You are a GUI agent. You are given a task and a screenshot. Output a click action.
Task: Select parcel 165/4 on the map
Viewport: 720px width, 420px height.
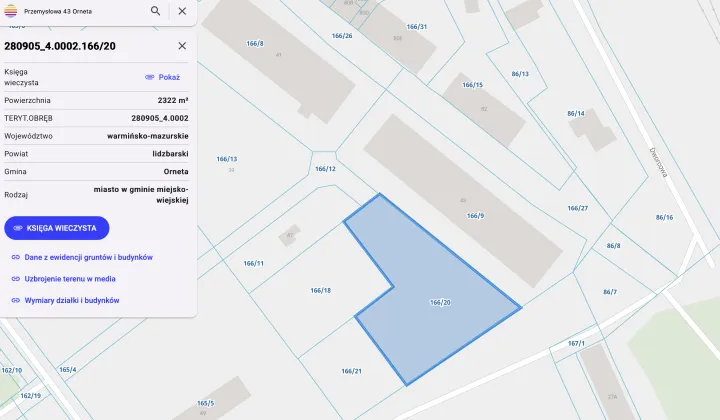(x=68, y=370)
